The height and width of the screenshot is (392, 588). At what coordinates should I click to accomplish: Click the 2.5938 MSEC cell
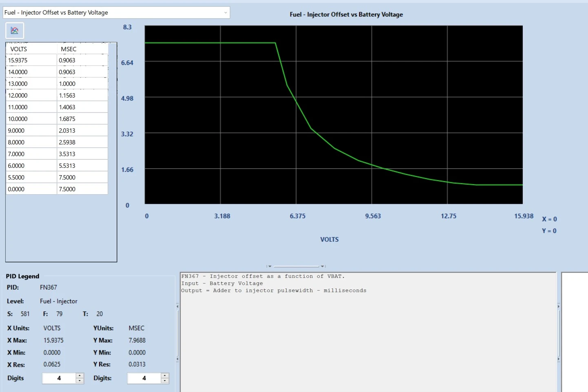click(82, 142)
